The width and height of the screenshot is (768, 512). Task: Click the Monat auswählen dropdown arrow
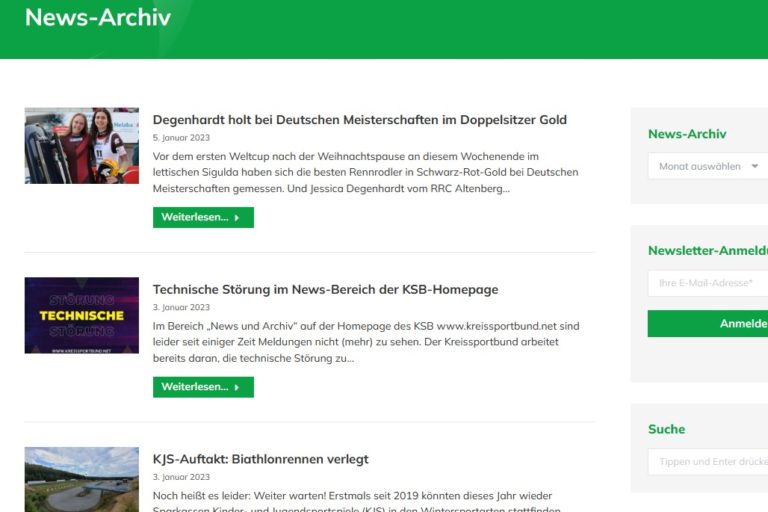[x=755, y=166]
